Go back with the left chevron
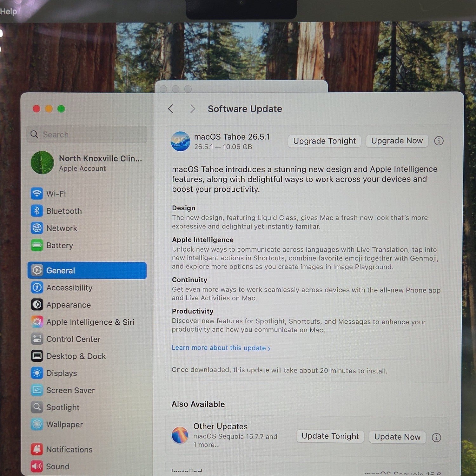The image size is (476, 476). (171, 109)
